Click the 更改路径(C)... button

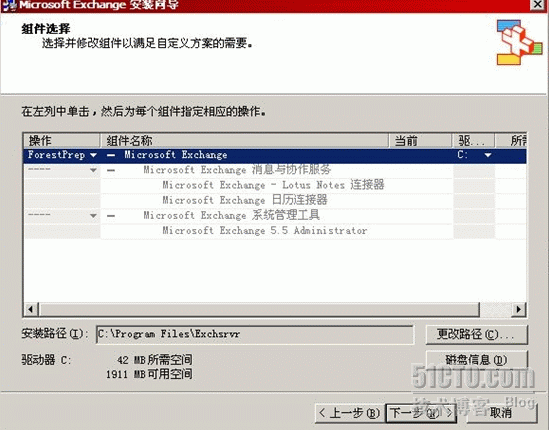pyautogui.click(x=476, y=334)
